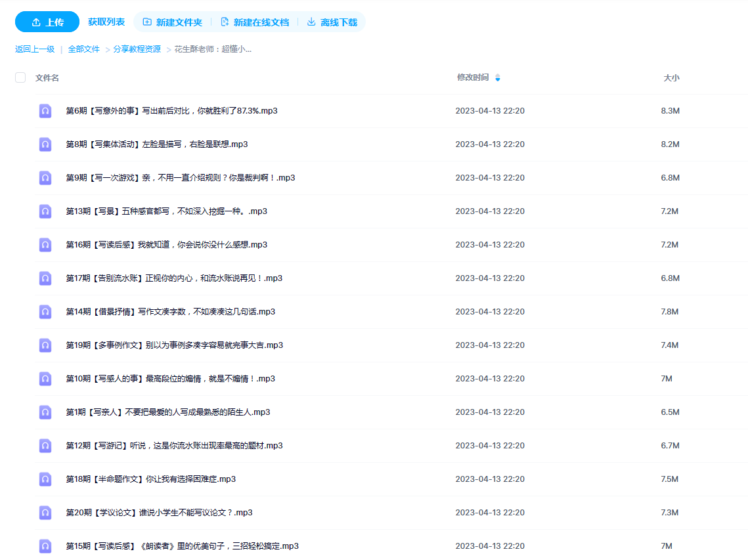This screenshot has width=748, height=560.
Task: Open file 第12期【写游记】mp3
Action: click(x=174, y=446)
